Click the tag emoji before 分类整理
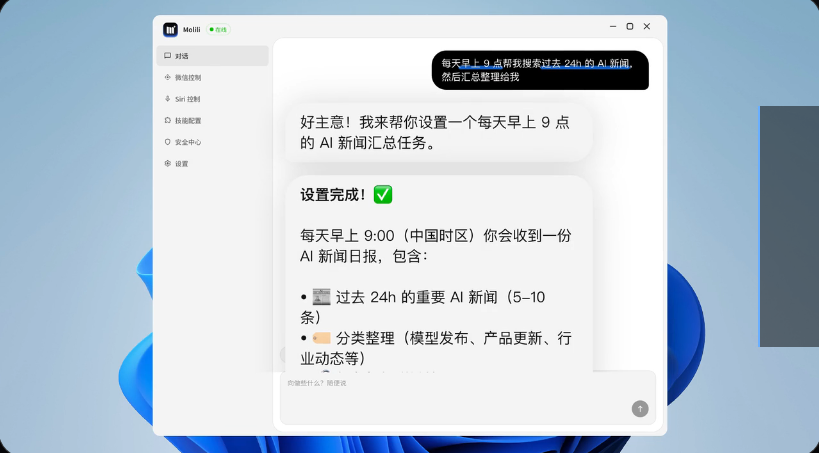The height and width of the screenshot is (453, 819). tap(321, 338)
